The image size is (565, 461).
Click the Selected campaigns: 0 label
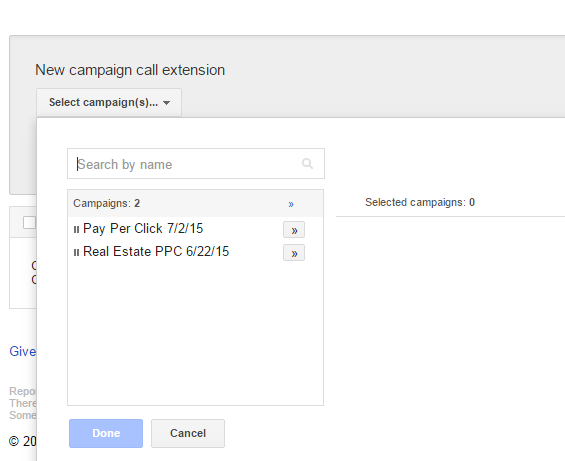pos(420,202)
